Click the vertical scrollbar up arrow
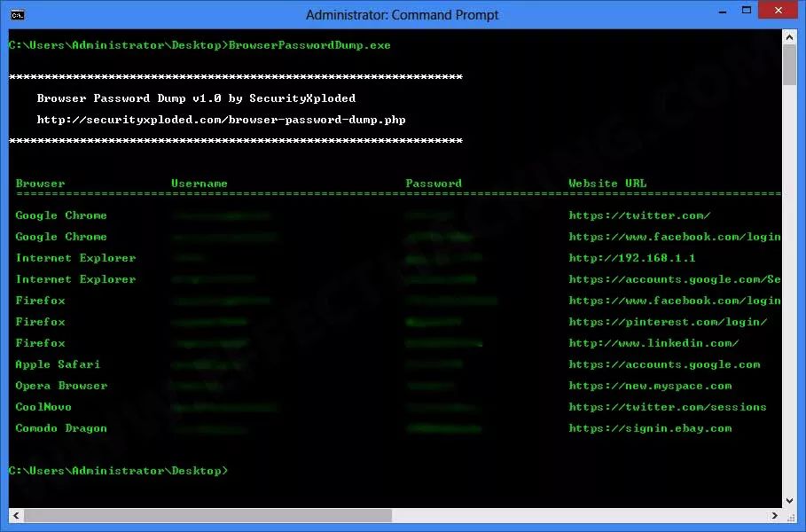Viewport: 806px width, 532px height. tap(789, 37)
